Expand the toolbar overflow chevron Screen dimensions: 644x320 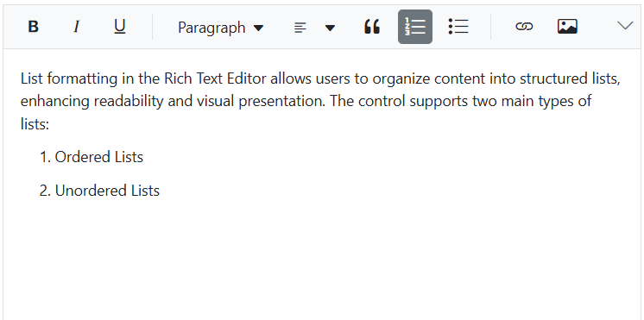[x=625, y=26]
